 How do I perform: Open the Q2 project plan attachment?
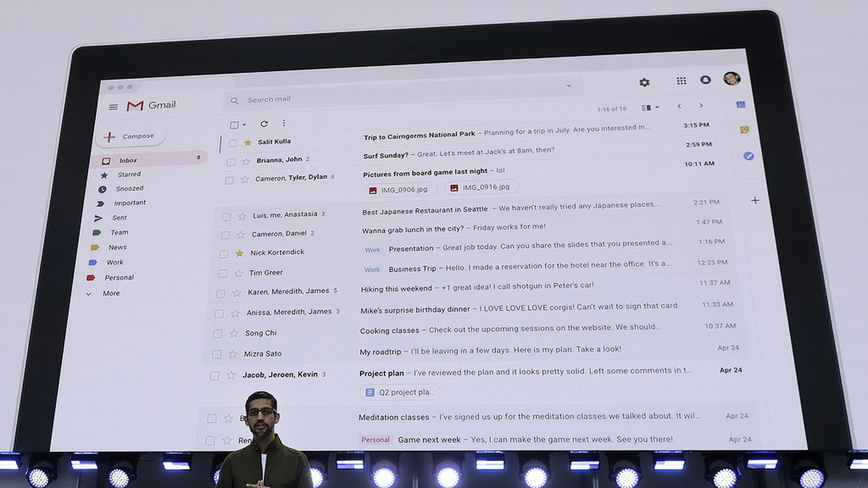pyautogui.click(x=400, y=393)
